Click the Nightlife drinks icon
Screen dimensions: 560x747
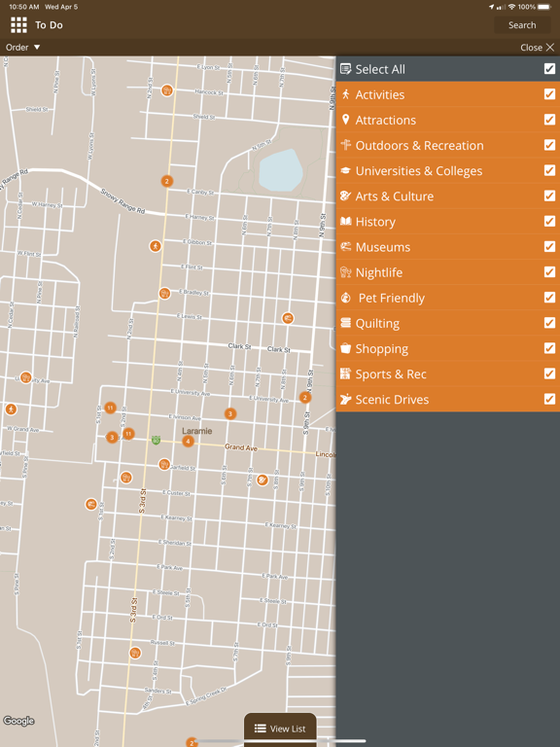pos(346,272)
